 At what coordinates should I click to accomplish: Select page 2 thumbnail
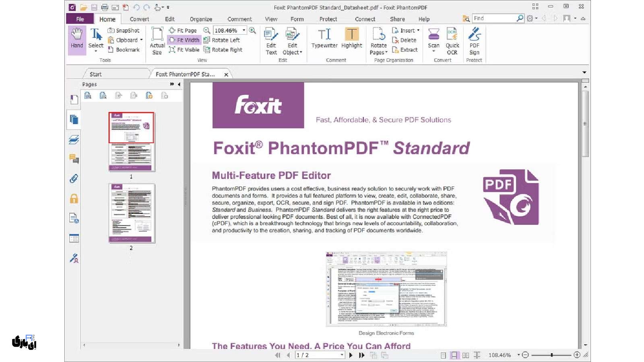tap(132, 213)
